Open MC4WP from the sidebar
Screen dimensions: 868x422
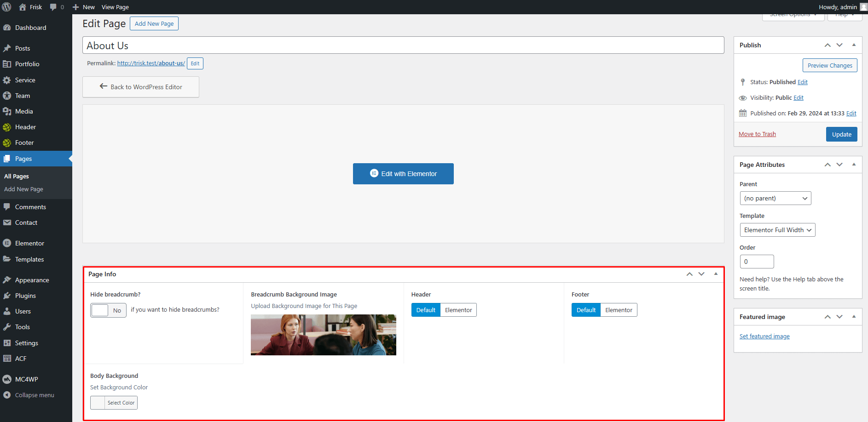point(26,379)
